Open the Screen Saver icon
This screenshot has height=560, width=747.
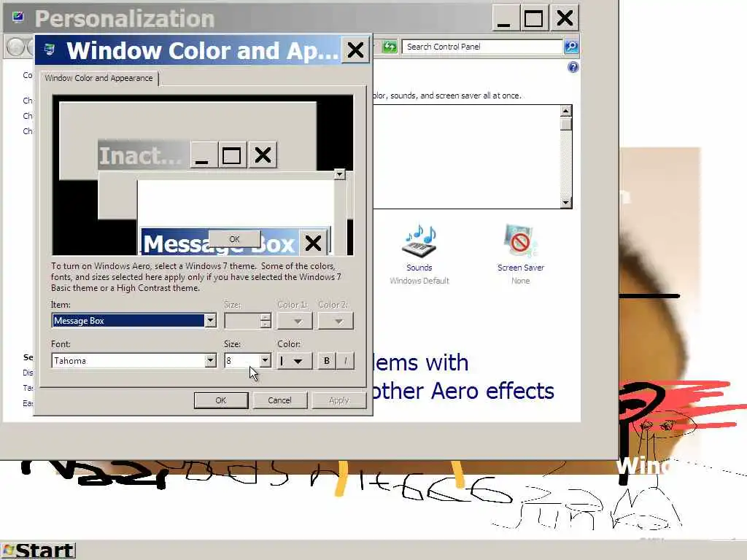[x=520, y=241]
